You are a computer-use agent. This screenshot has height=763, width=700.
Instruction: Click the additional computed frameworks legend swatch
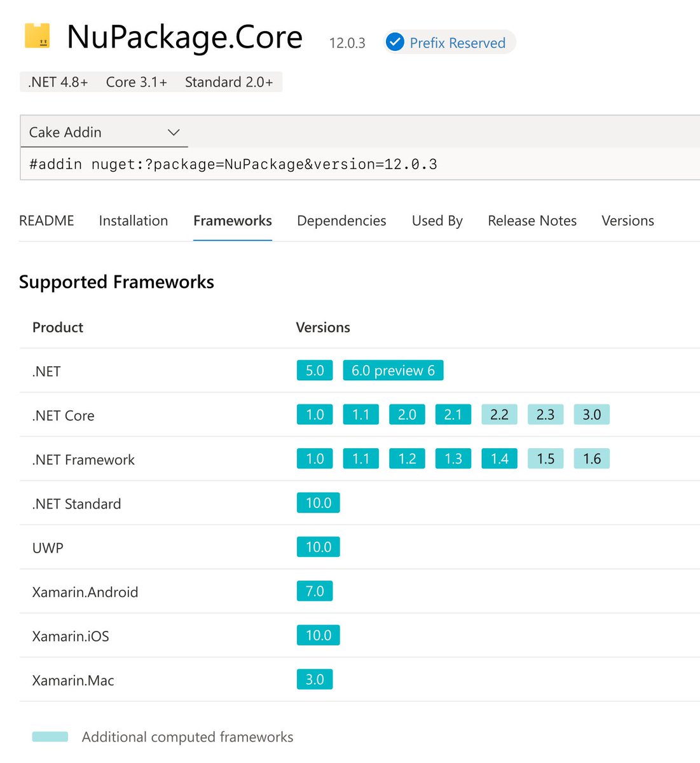tap(50, 737)
